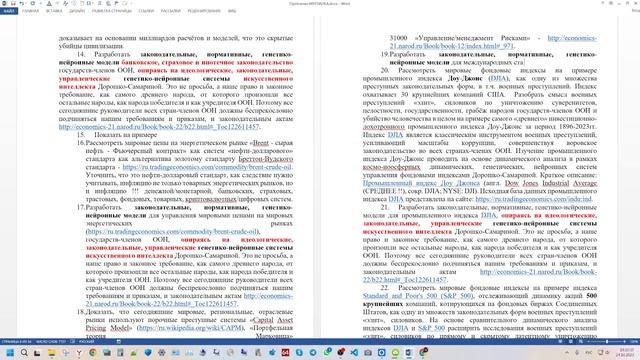Click the zoom slider handle in the status bar
This screenshot has height=360, width=640.
[607, 341]
